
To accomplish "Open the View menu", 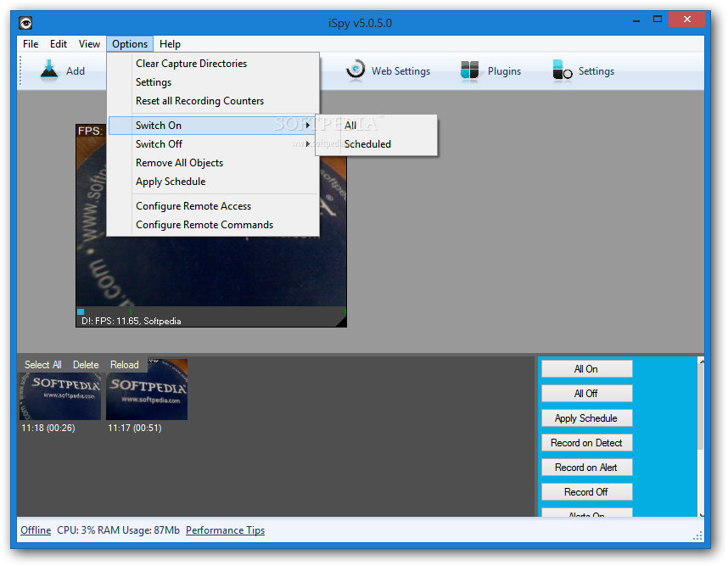I will click(89, 44).
